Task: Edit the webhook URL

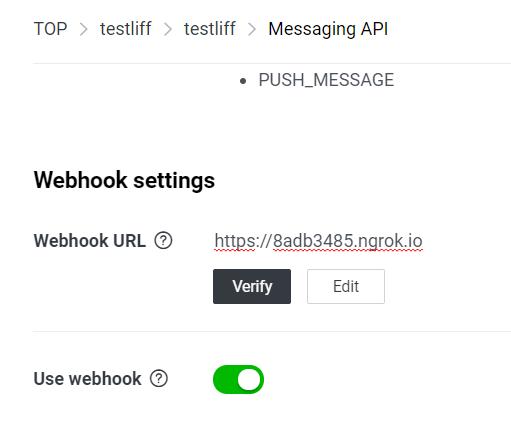Action: pos(346,286)
